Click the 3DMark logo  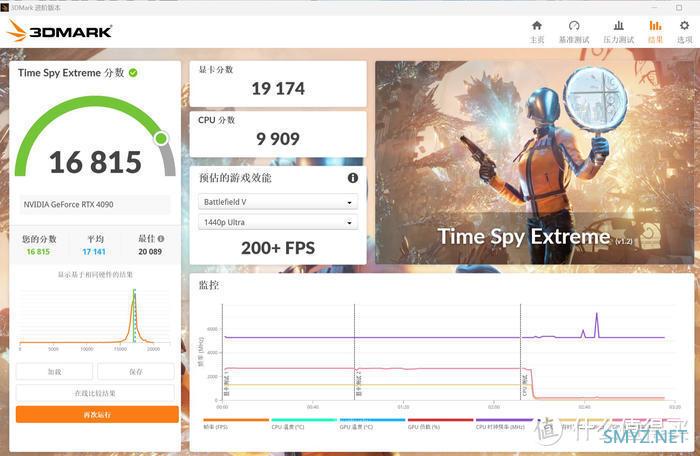pyautogui.click(x=59, y=30)
